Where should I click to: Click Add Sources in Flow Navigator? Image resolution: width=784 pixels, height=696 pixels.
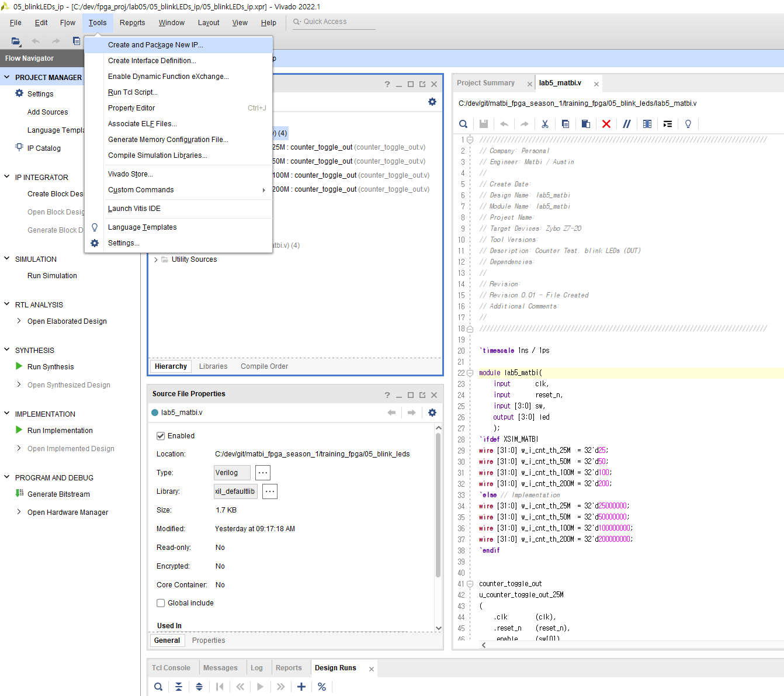(47, 112)
